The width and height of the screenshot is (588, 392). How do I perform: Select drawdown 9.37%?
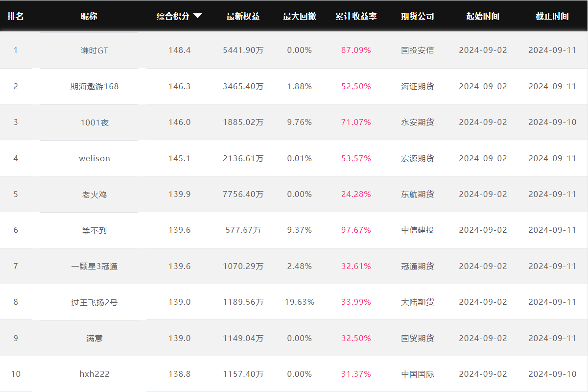click(300, 230)
